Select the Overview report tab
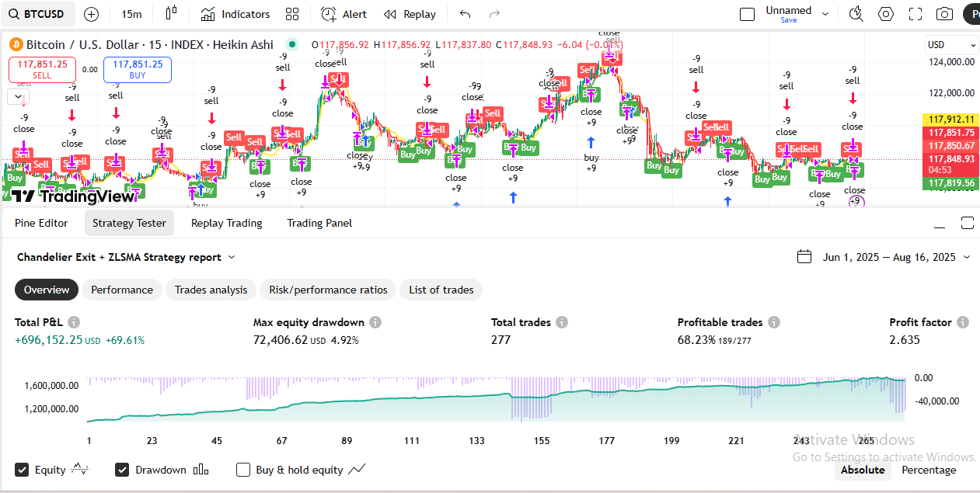 point(47,290)
